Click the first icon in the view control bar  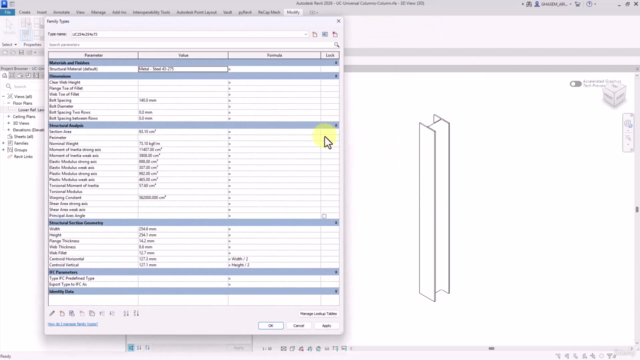pyautogui.click(x=284, y=349)
